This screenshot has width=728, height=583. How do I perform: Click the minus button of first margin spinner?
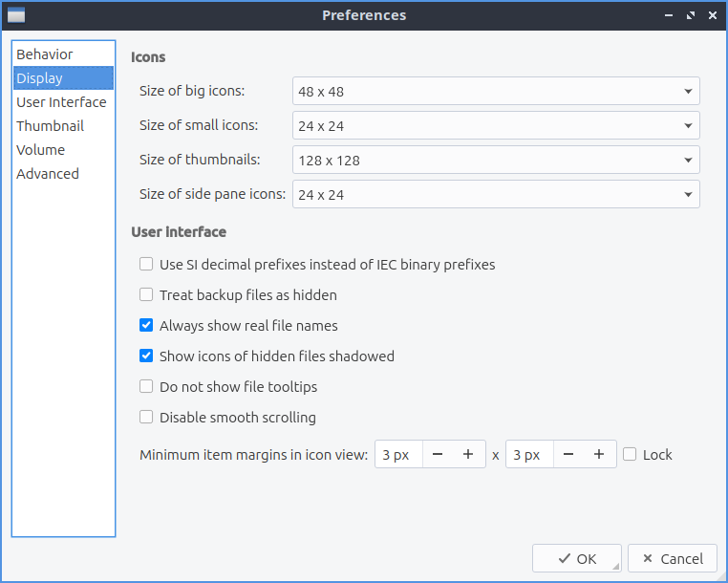438,455
